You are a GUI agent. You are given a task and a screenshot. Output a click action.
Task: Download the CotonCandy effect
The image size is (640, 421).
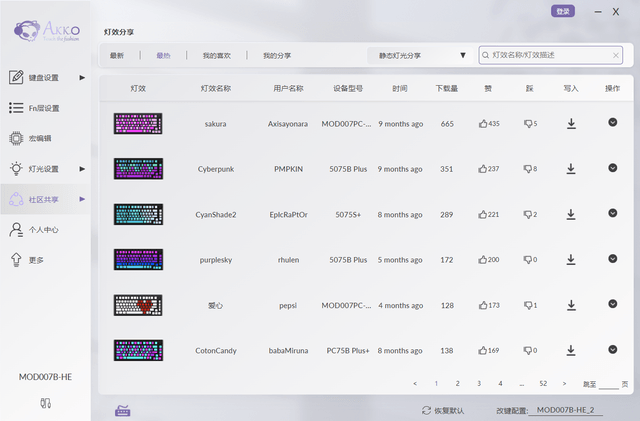(x=571, y=350)
